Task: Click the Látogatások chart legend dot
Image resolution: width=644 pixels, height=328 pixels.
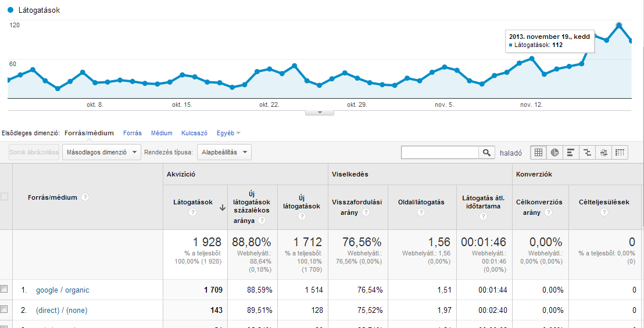Action: pos(11,10)
